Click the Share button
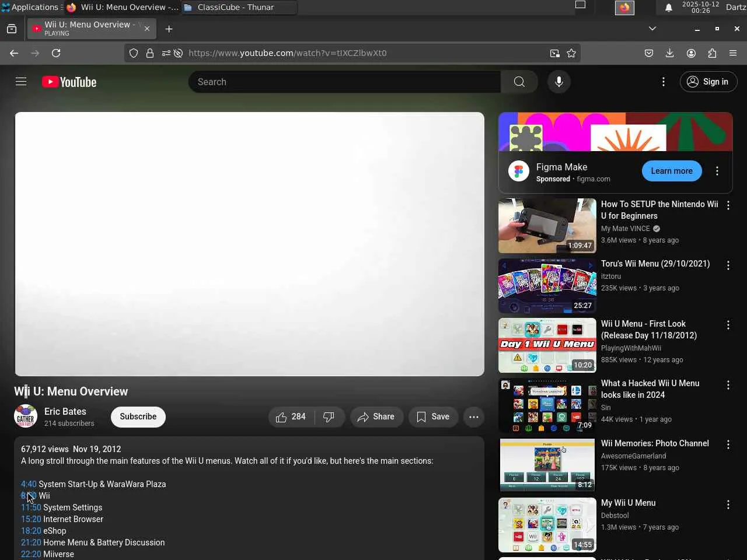747x560 pixels. coord(376,416)
